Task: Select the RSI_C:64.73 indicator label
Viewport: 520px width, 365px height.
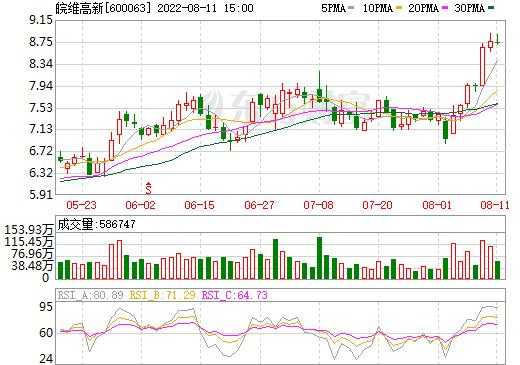Action: click(235, 295)
